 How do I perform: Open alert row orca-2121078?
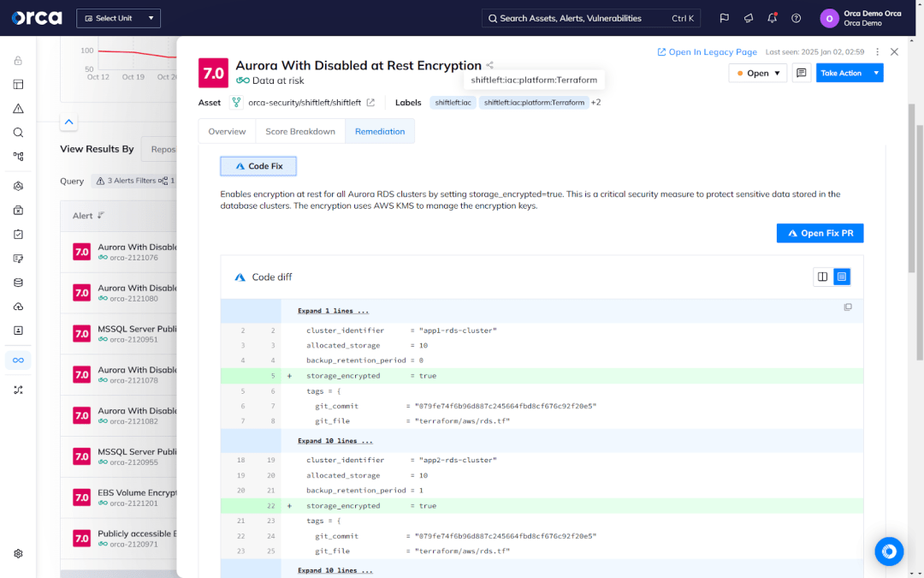point(118,374)
